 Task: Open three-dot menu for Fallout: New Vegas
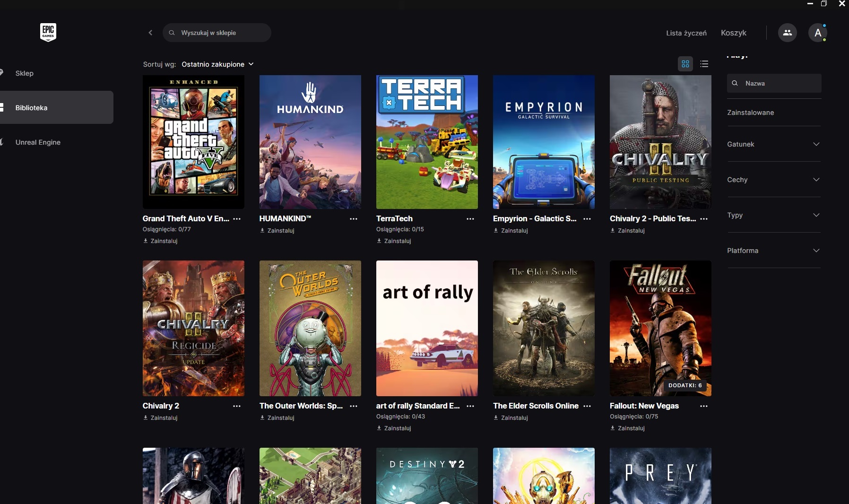click(x=704, y=406)
